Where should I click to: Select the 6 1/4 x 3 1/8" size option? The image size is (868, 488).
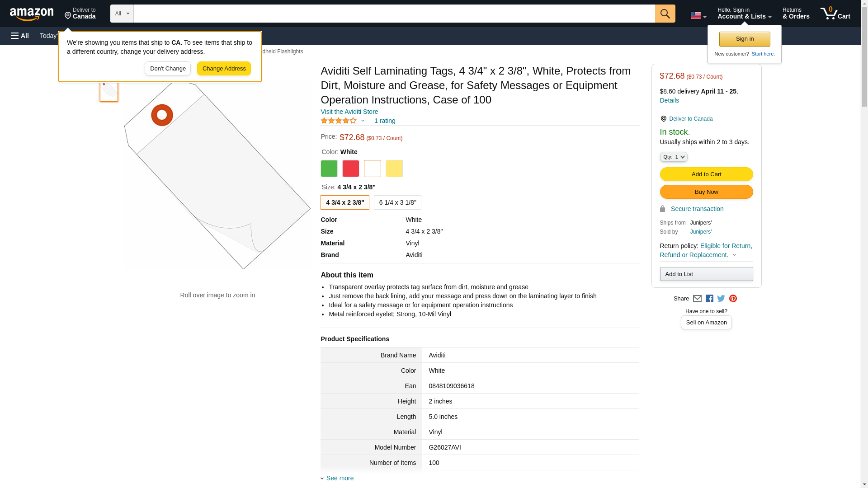(397, 202)
